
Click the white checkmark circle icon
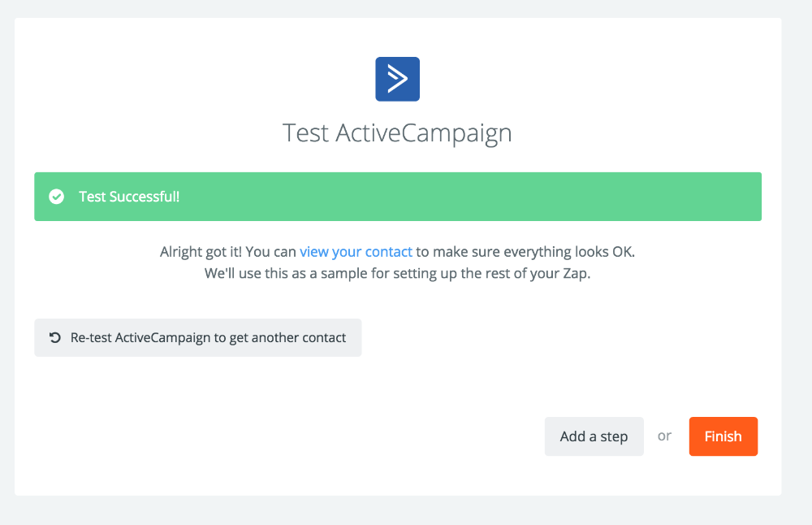click(56, 197)
